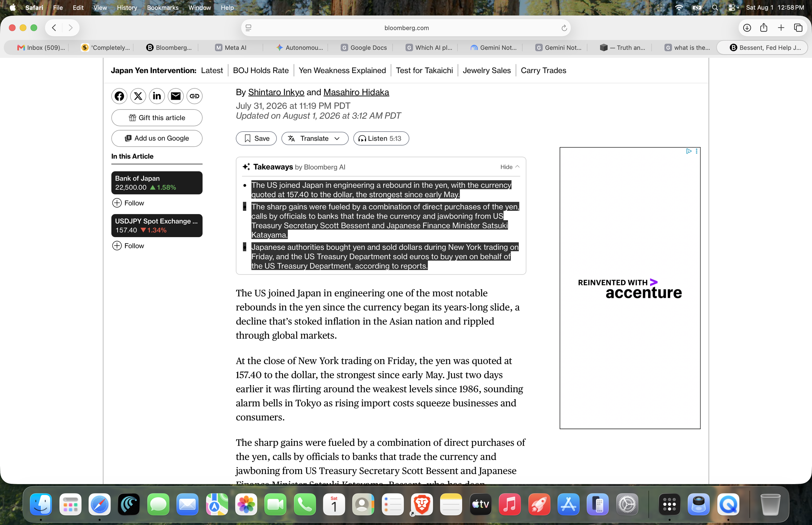The image size is (812, 525).
Task: Open App Store in the Dock
Action: 568,504
